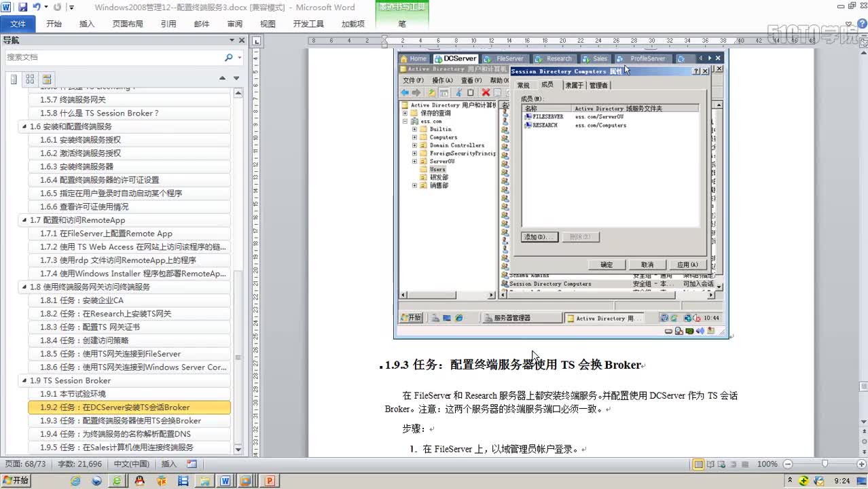
Task: Open Customize Quick Access Toolbar dropdown
Action: (x=72, y=7)
